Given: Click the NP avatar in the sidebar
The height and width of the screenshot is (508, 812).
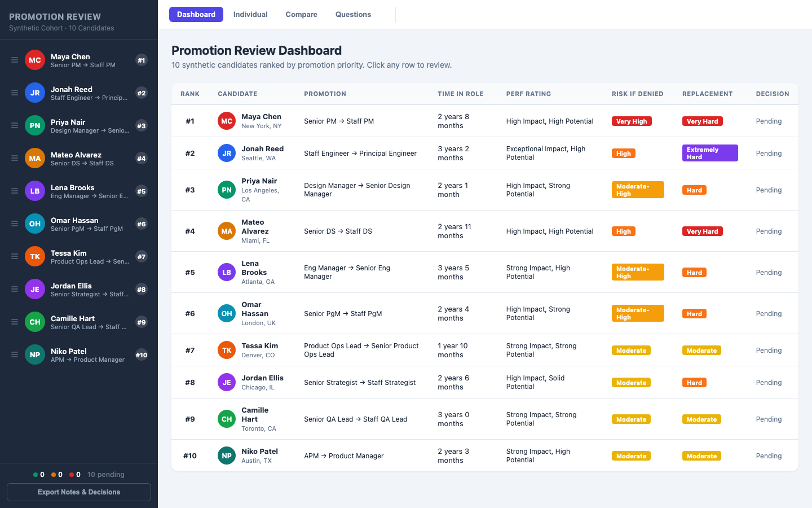Looking at the screenshot, I should coord(35,354).
